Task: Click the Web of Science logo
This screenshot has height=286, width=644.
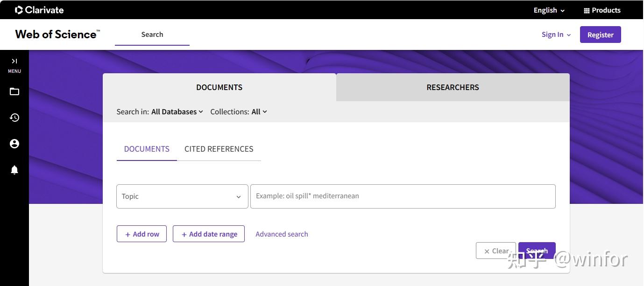Action: click(57, 34)
